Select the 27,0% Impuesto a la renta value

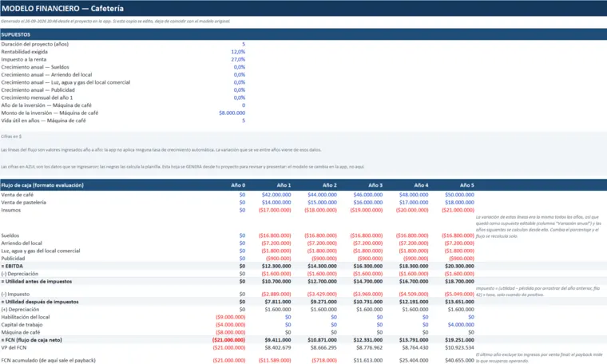(x=238, y=60)
